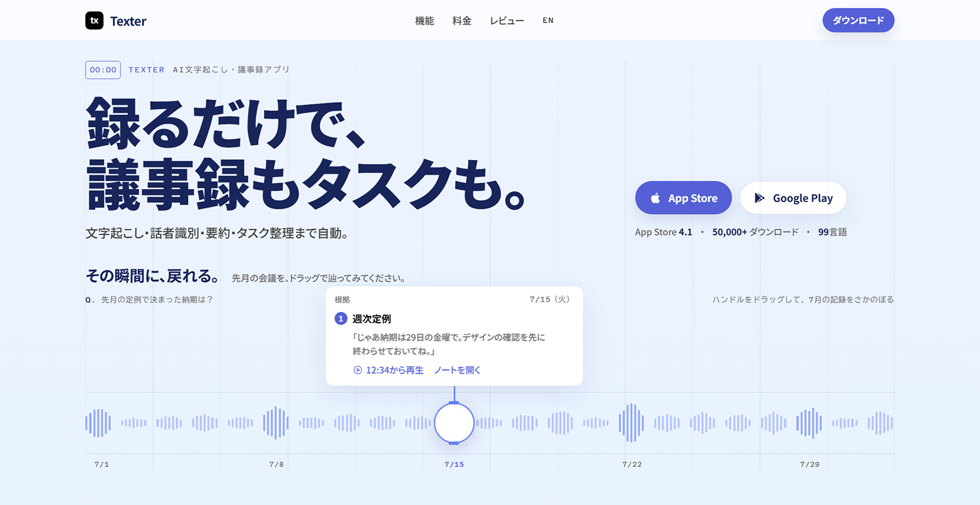Click the 00:00 timestamp badge
980x505 pixels.
click(x=103, y=70)
